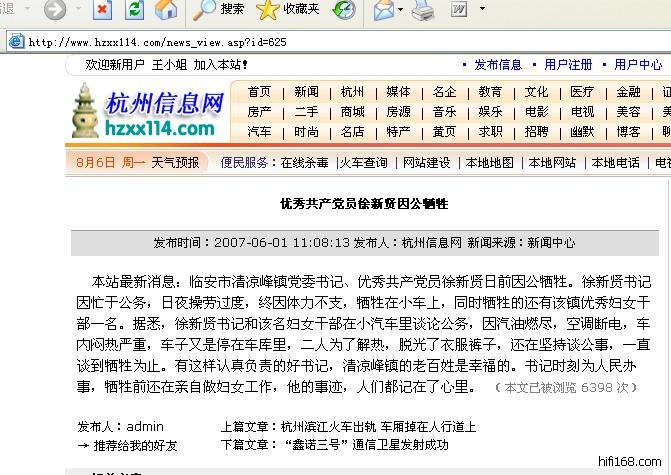
Task: Click the Mail envelope toolbar icon
Action: pyautogui.click(x=383, y=11)
